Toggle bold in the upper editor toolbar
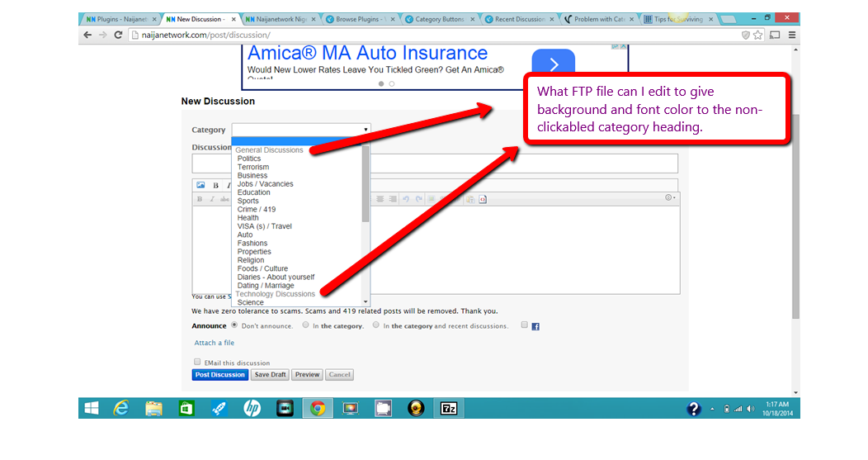The image size is (868, 460). point(216,186)
